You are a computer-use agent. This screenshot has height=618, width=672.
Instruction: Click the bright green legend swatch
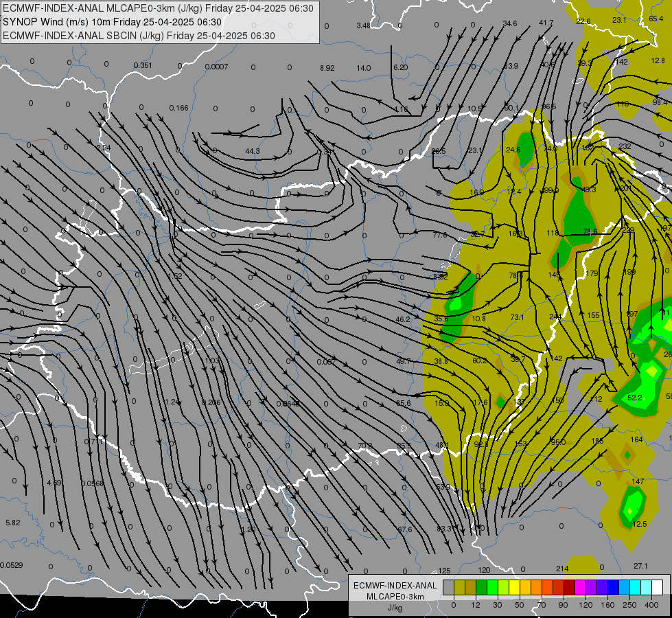[492, 588]
